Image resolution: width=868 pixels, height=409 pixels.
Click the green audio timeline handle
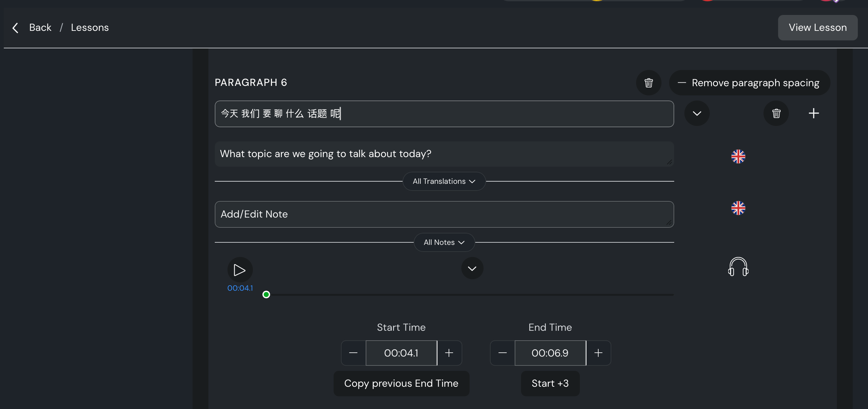[266, 295]
